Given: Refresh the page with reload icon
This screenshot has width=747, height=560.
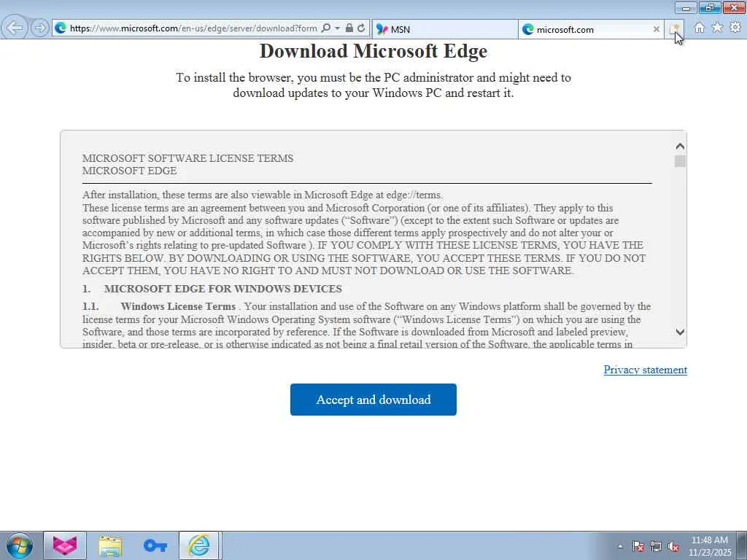Looking at the screenshot, I should (362, 28).
